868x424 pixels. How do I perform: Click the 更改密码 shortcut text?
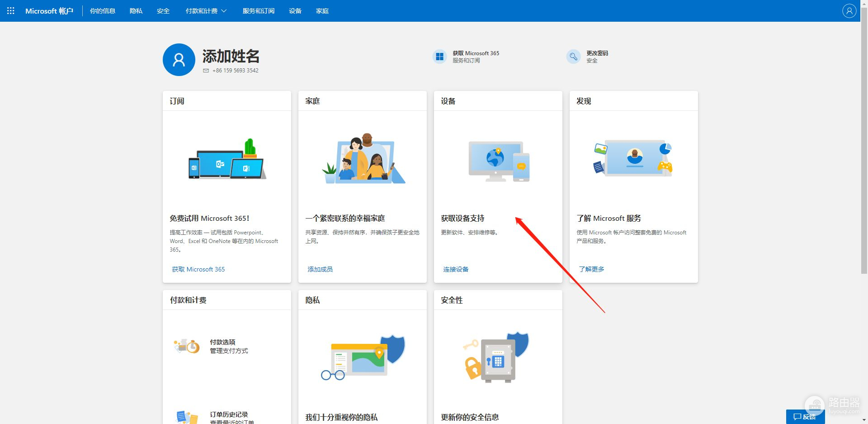coord(597,53)
